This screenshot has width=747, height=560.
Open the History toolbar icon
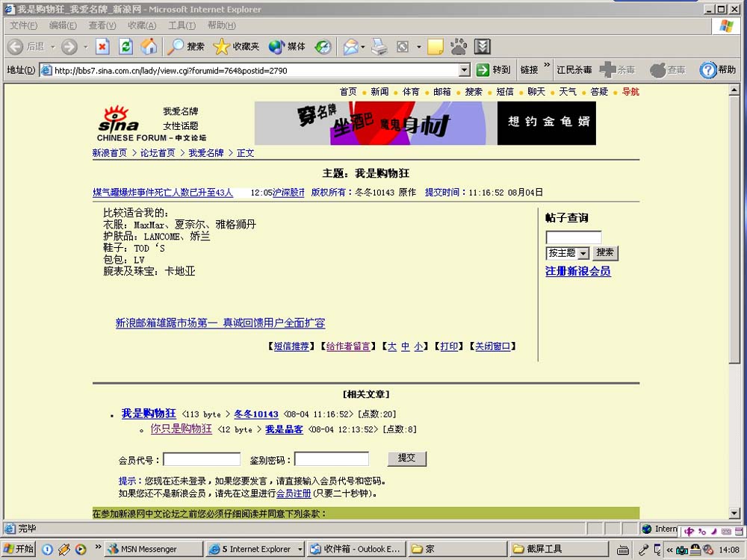(323, 46)
